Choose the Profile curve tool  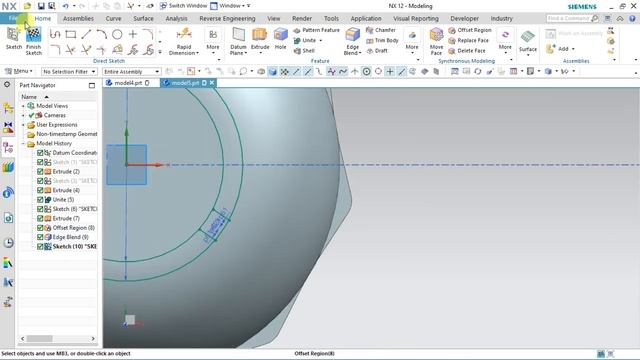pyautogui.click(x=55, y=34)
